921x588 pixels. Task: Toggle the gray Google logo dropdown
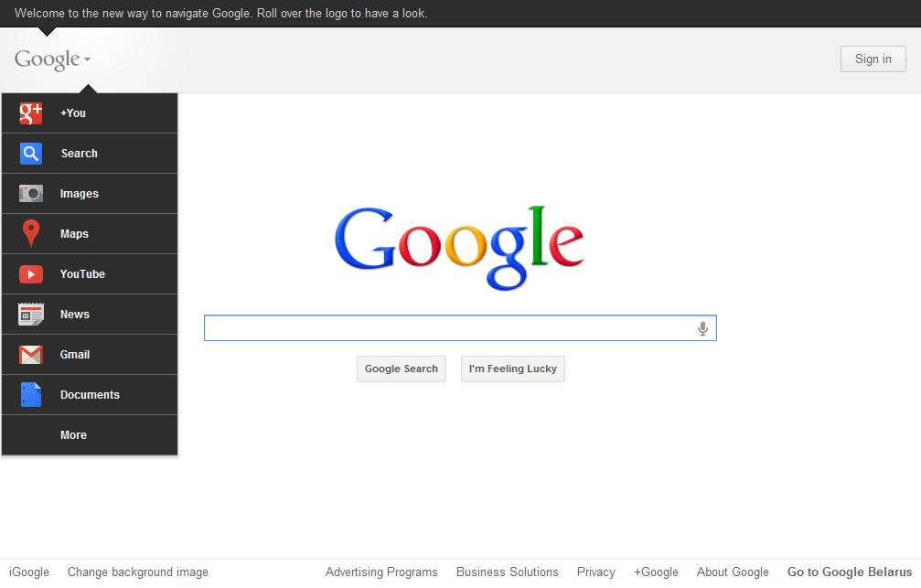[x=52, y=59]
